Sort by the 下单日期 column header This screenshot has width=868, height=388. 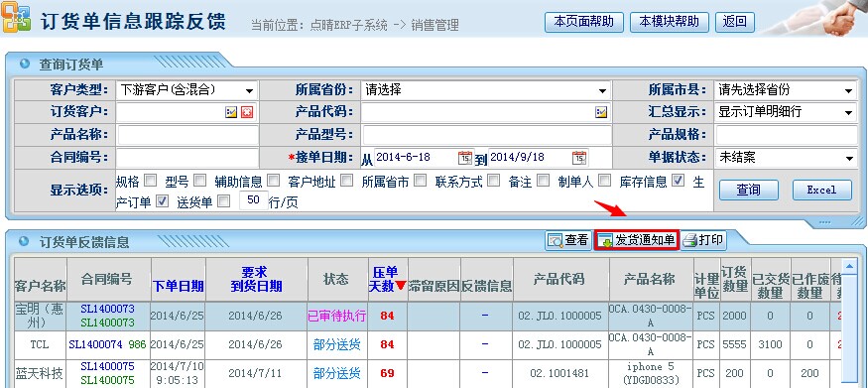pos(179,286)
